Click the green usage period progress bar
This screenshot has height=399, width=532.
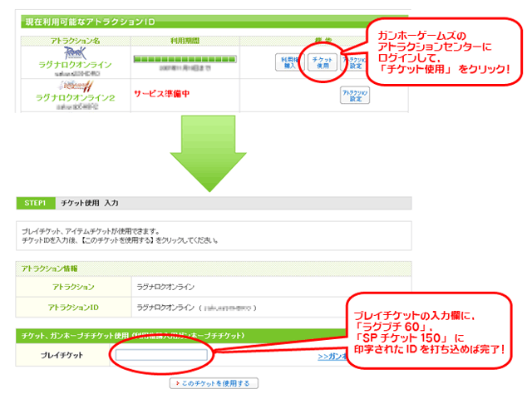pos(185,59)
